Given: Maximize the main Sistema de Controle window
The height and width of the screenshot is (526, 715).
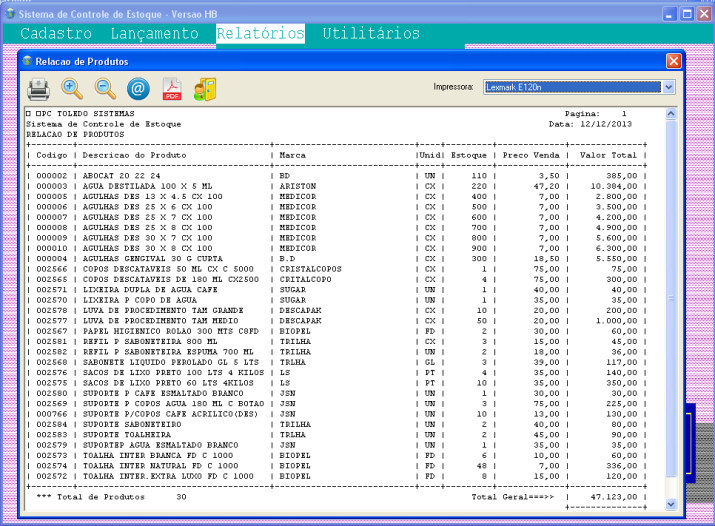Looking at the screenshot, I should (688, 13).
